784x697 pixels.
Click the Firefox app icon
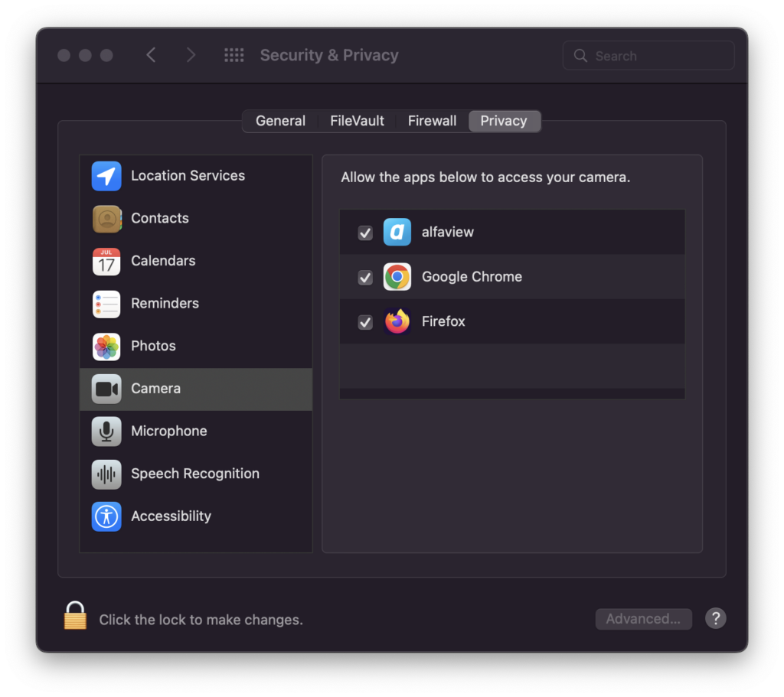pos(397,321)
